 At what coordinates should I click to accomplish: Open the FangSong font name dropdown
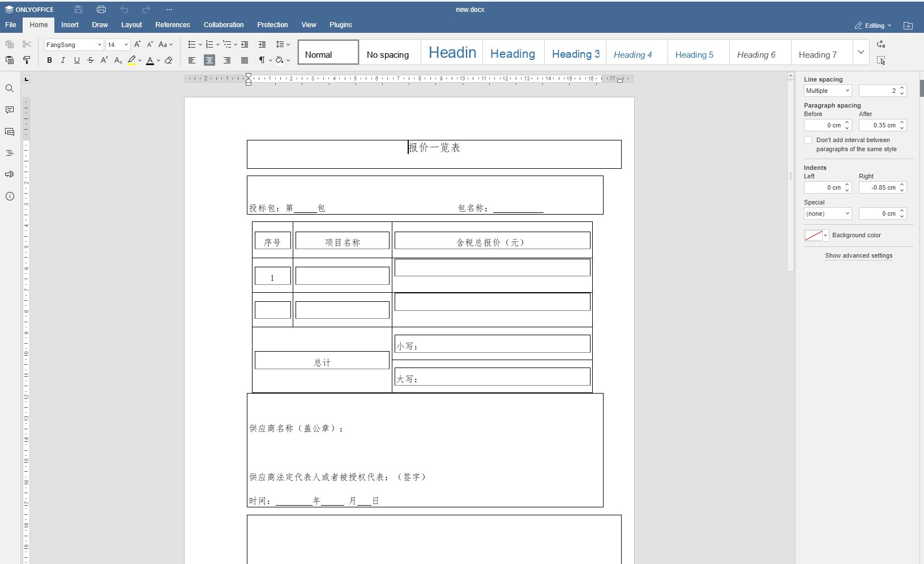(x=99, y=45)
